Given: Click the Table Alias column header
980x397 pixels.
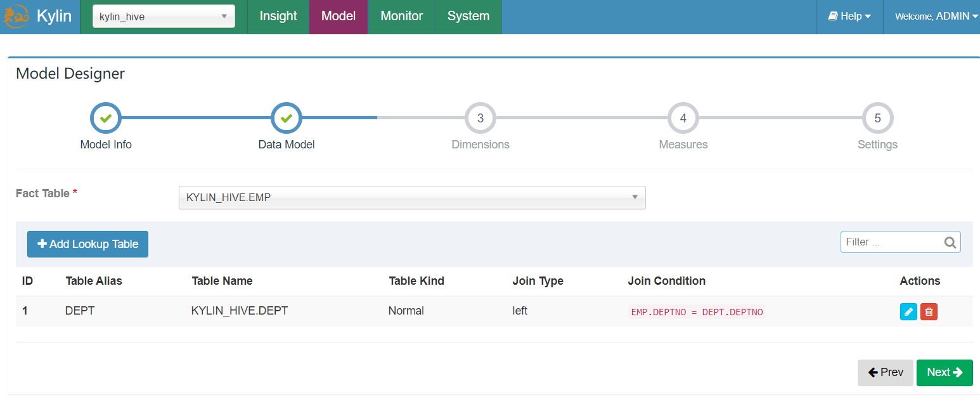Looking at the screenshot, I should (x=94, y=281).
